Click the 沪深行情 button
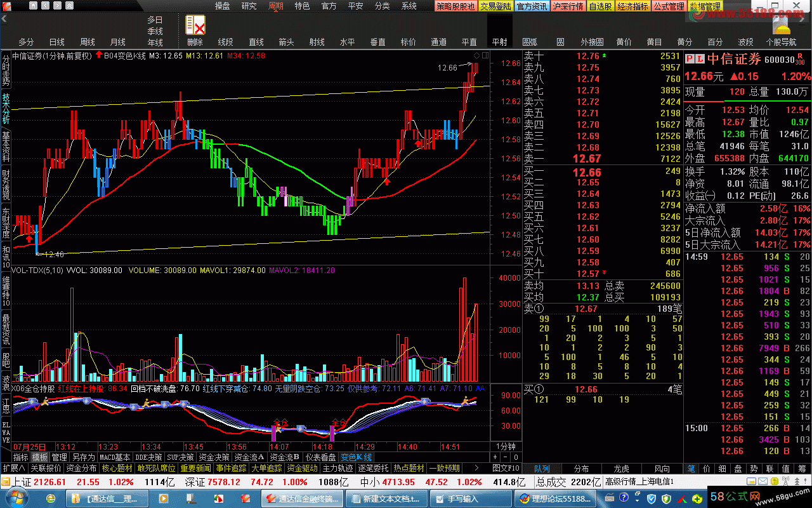The width and height of the screenshot is (812, 508). 568,6
